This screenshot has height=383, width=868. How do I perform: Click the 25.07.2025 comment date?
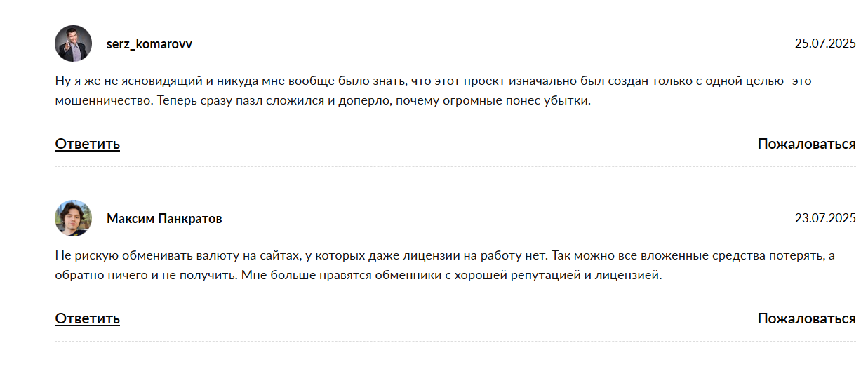click(825, 43)
